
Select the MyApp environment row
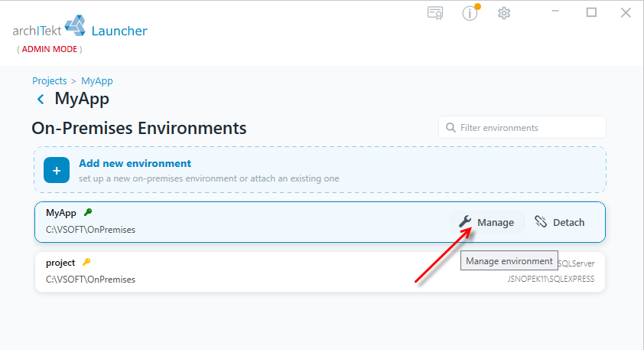coord(320,222)
